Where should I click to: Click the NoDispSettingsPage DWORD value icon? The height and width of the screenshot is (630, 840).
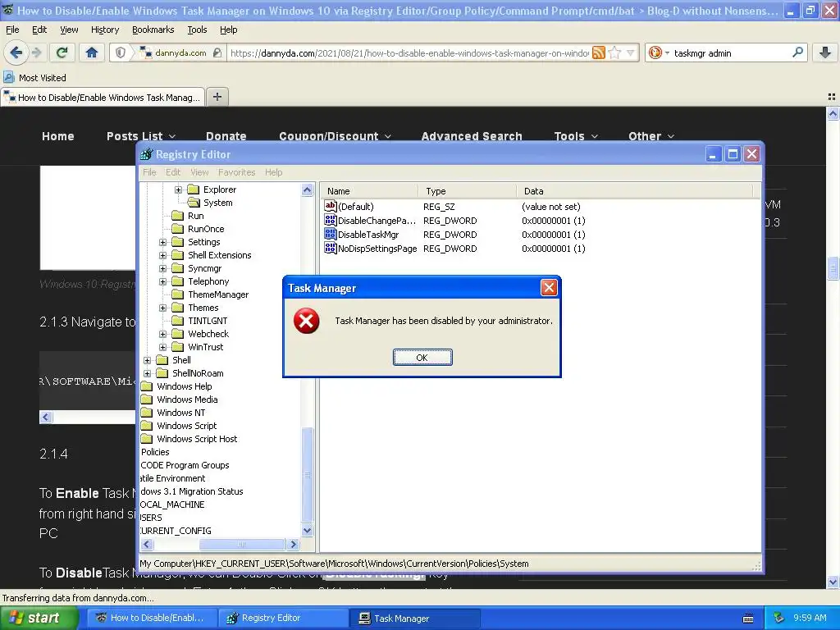(x=330, y=248)
